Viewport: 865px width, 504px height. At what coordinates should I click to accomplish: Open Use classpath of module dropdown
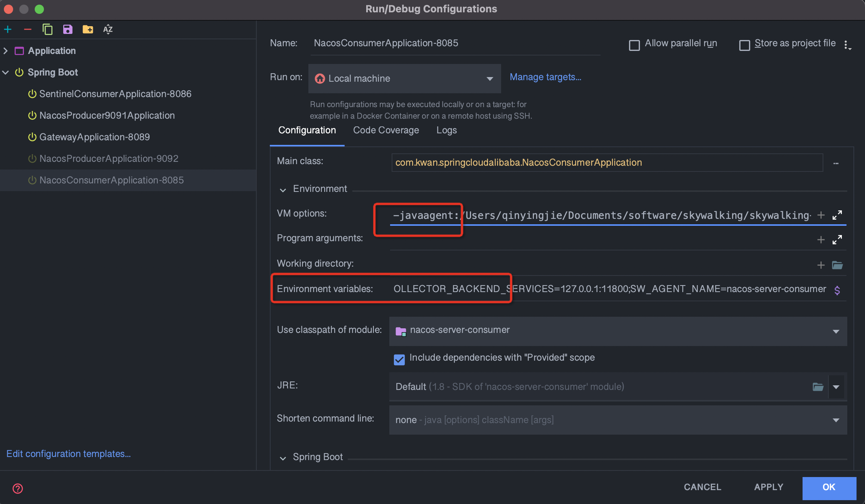618,331
